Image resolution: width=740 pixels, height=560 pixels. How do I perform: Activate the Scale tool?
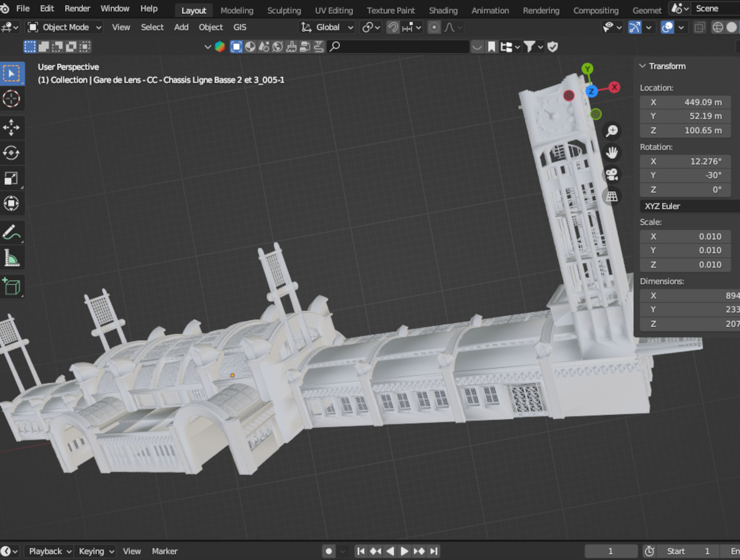[11, 178]
